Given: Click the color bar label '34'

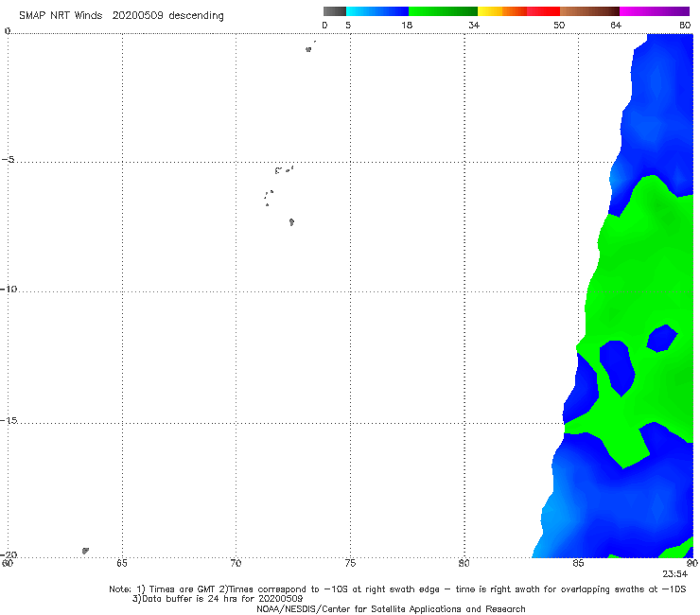Looking at the screenshot, I should tap(474, 26).
